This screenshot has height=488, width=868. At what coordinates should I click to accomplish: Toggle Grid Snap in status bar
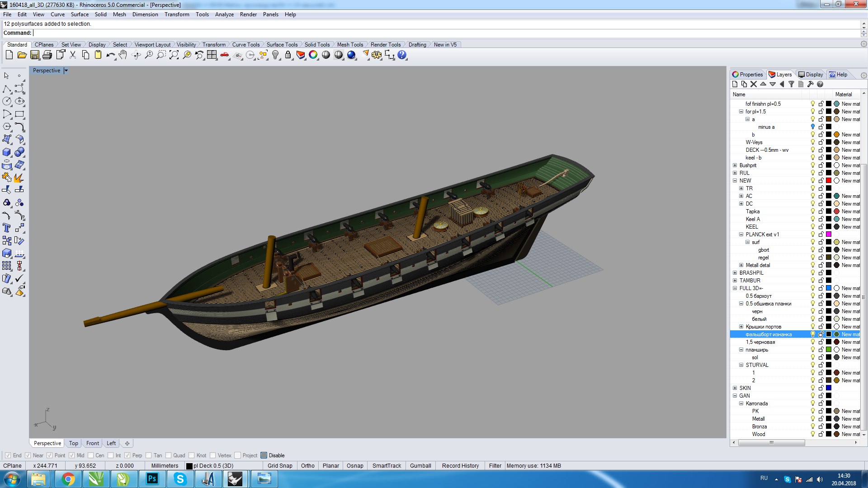pos(280,466)
